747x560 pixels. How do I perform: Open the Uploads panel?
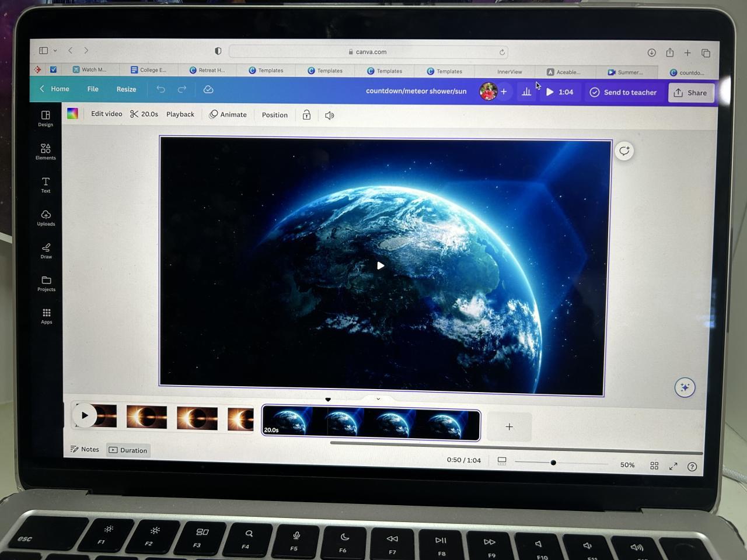pos(46,218)
